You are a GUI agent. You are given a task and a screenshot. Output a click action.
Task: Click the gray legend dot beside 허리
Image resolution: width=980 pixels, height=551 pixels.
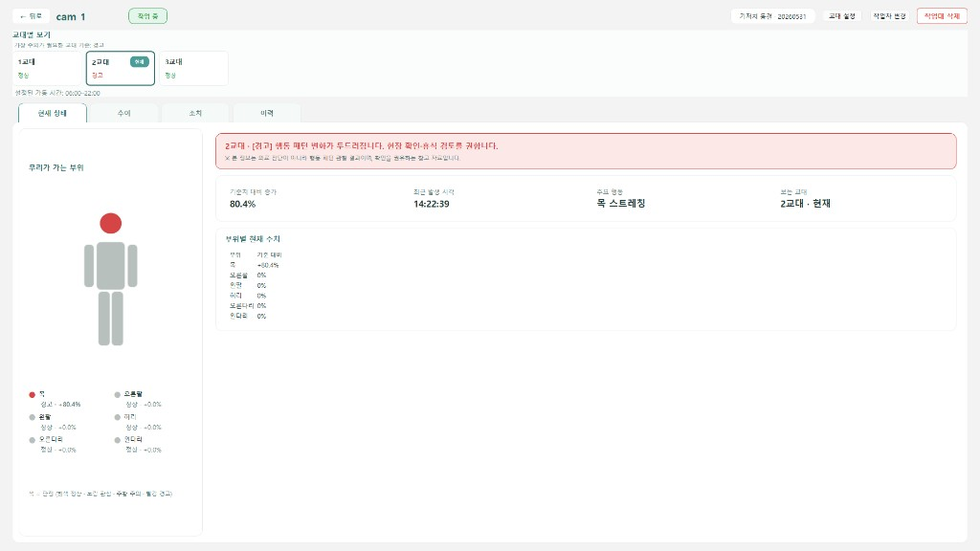tap(118, 417)
